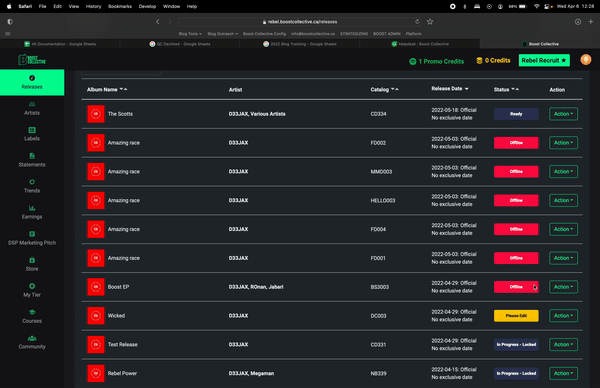600x388 pixels.
Task: Click In Progress status for Test Release
Action: coord(516,344)
